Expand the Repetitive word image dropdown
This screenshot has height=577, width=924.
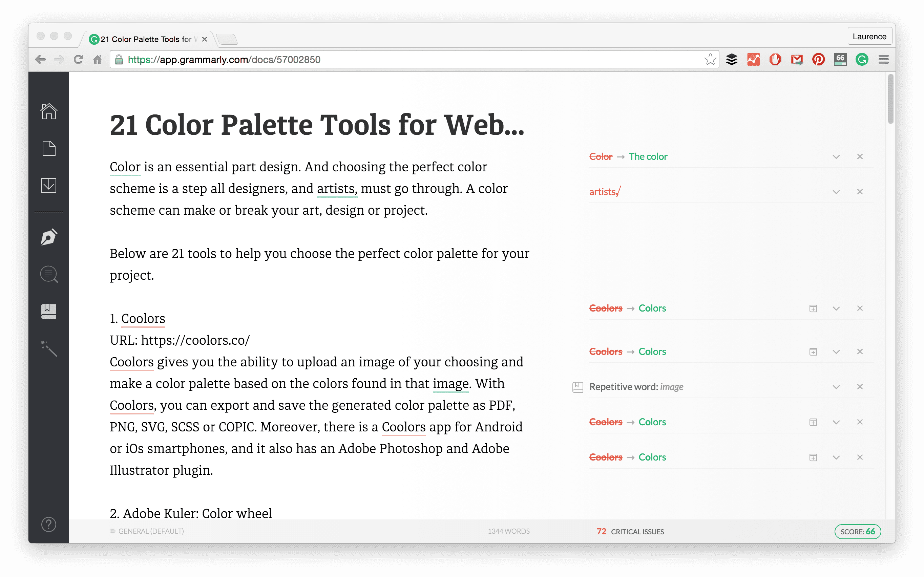(x=836, y=386)
